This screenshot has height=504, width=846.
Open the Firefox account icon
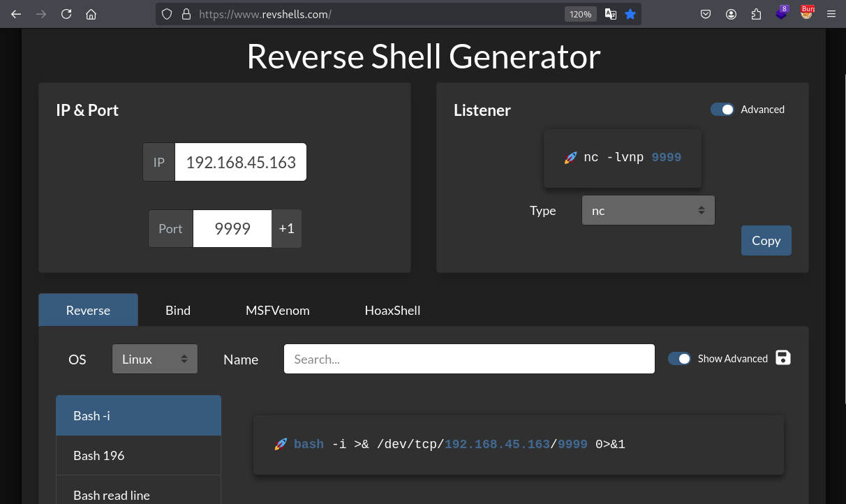point(731,14)
